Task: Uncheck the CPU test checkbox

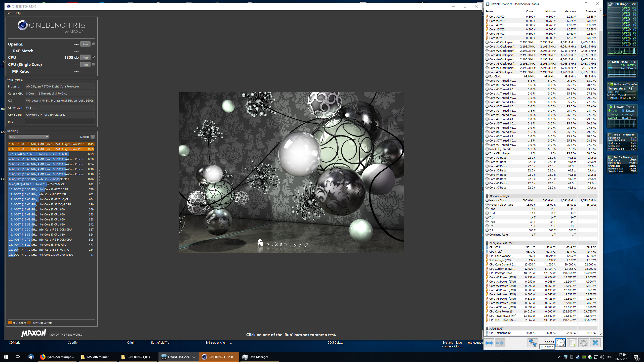Action: 94,57
